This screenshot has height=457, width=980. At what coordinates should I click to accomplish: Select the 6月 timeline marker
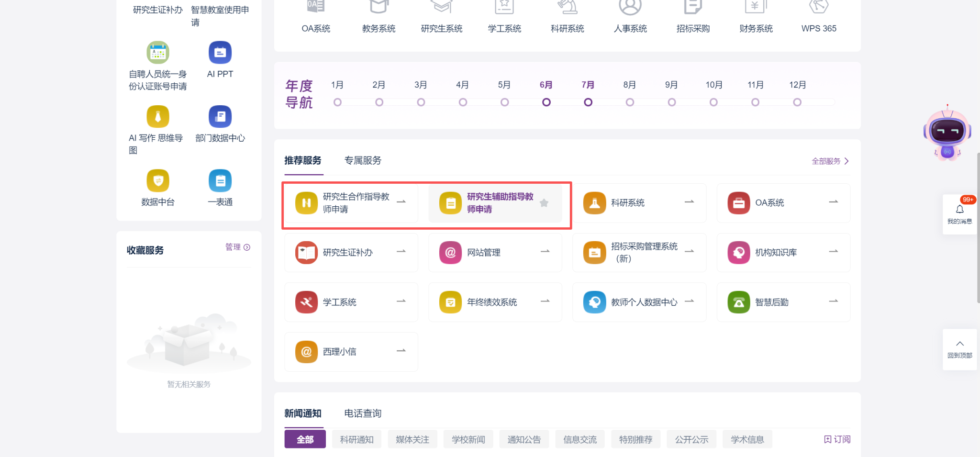click(x=546, y=102)
